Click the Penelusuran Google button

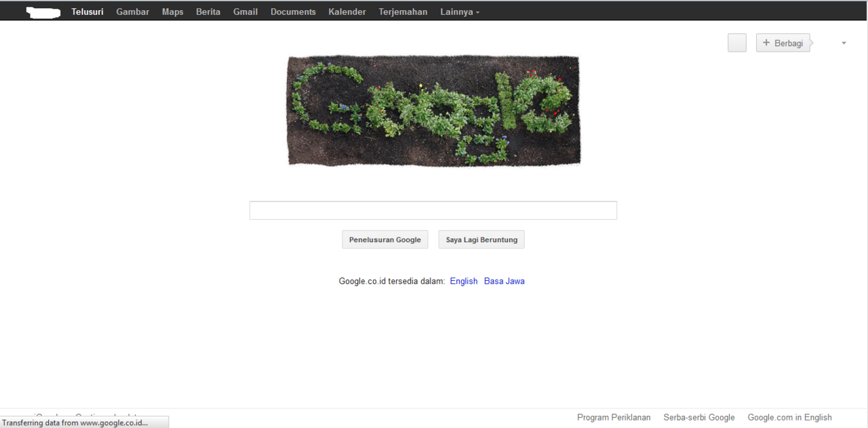(385, 239)
